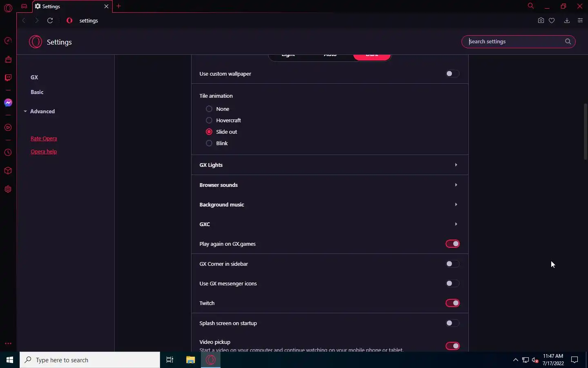Turn on Use GX messenger icons

tap(452, 283)
